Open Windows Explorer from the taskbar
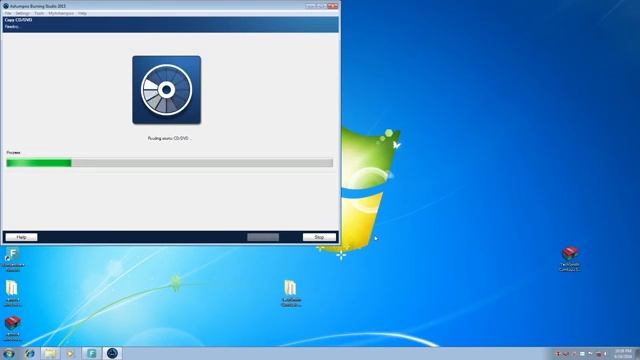 tap(50, 353)
